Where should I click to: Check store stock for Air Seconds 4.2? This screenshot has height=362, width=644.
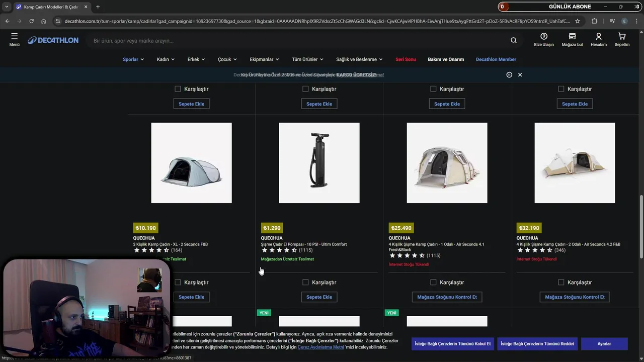click(x=575, y=297)
